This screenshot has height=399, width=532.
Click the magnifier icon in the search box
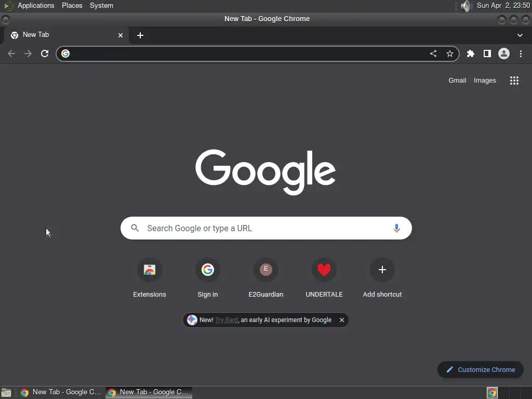(x=135, y=228)
